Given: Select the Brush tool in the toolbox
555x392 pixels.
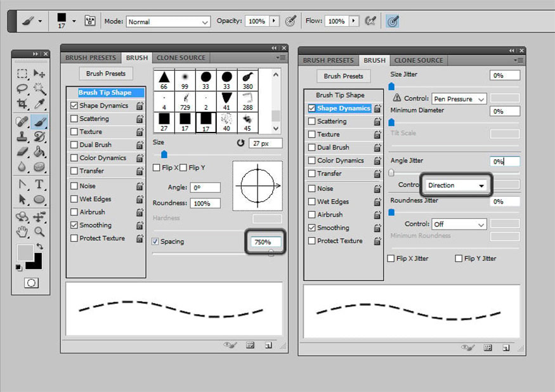Looking at the screenshot, I should tap(39, 121).
